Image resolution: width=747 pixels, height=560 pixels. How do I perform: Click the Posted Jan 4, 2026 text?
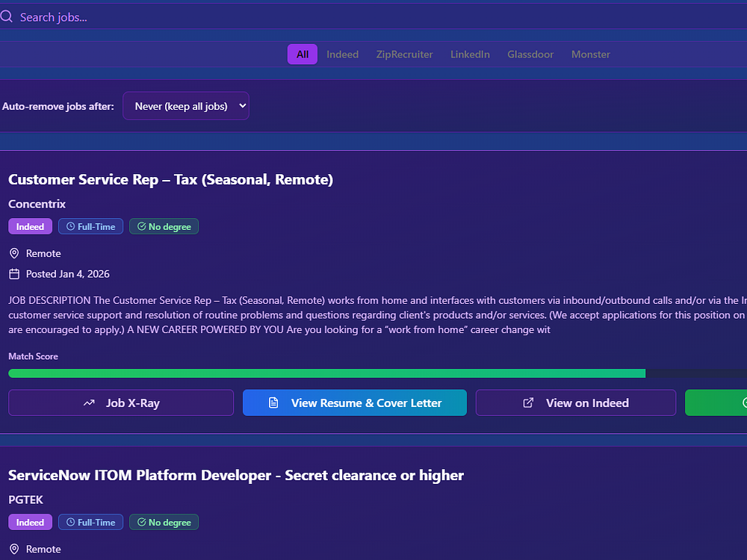tap(68, 274)
